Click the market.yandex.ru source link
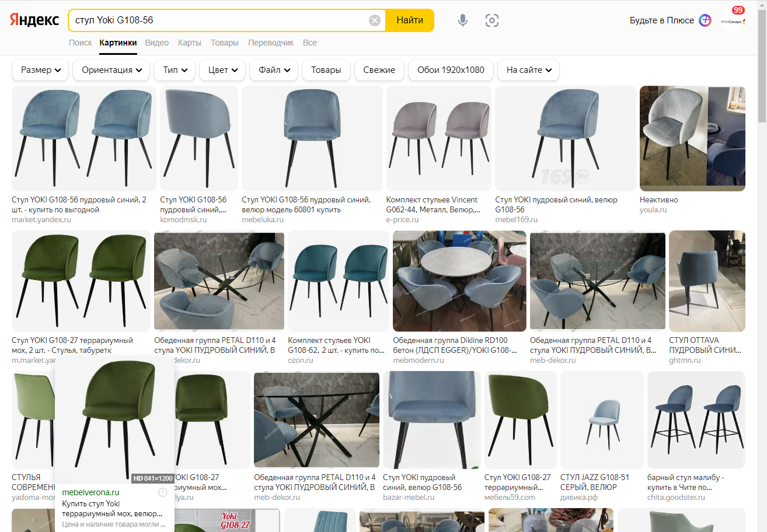The width and height of the screenshot is (767, 532). (41, 220)
